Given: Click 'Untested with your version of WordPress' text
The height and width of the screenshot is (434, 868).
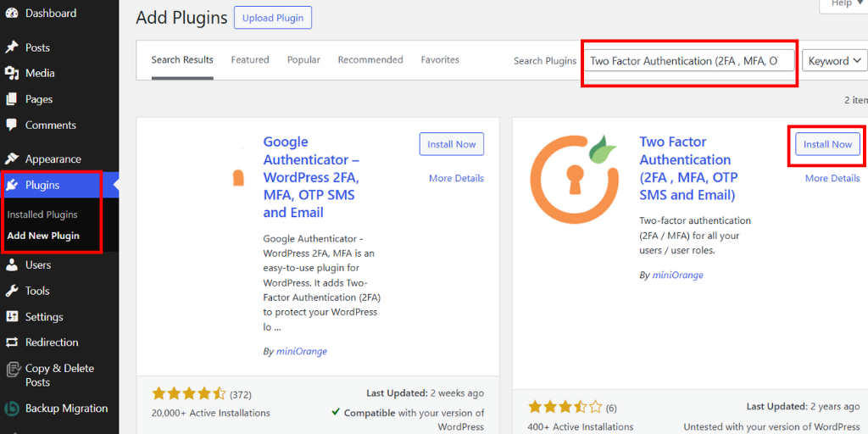Looking at the screenshot, I should [771, 427].
